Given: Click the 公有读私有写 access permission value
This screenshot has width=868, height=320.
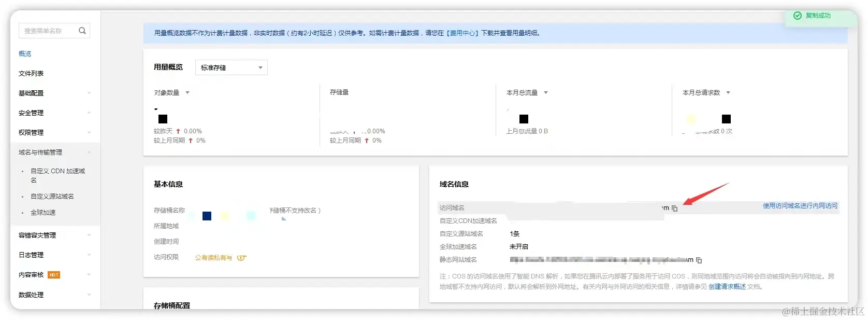Looking at the screenshot, I should point(213,257).
